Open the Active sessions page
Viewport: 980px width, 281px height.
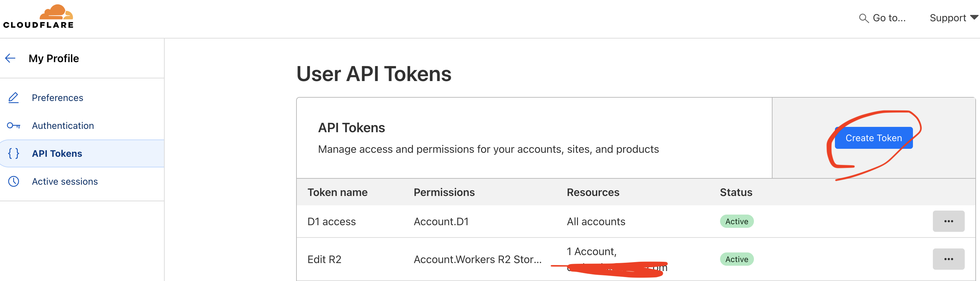click(x=65, y=182)
